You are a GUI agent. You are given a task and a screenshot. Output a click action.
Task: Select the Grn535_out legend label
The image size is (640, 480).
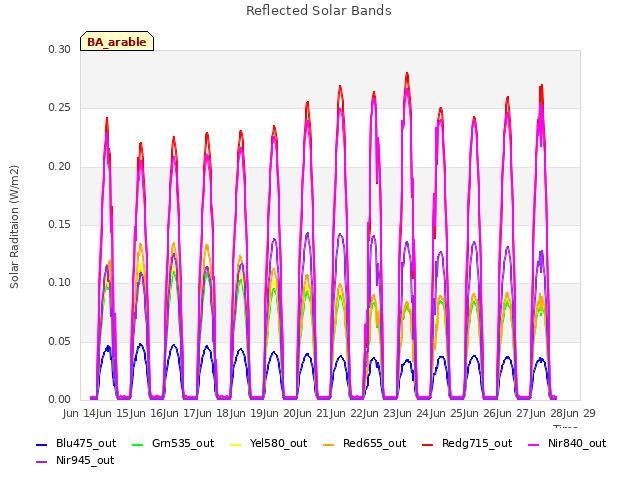pyautogui.click(x=183, y=444)
